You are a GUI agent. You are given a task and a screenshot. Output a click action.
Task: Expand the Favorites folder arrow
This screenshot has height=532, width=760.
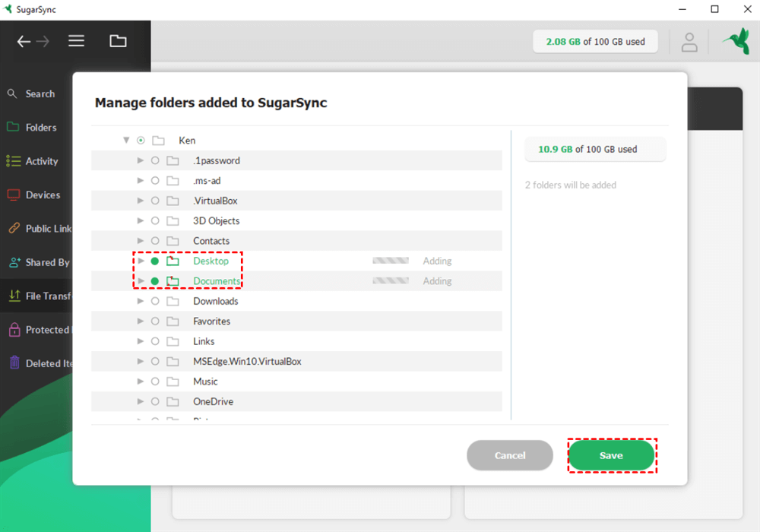click(x=140, y=321)
